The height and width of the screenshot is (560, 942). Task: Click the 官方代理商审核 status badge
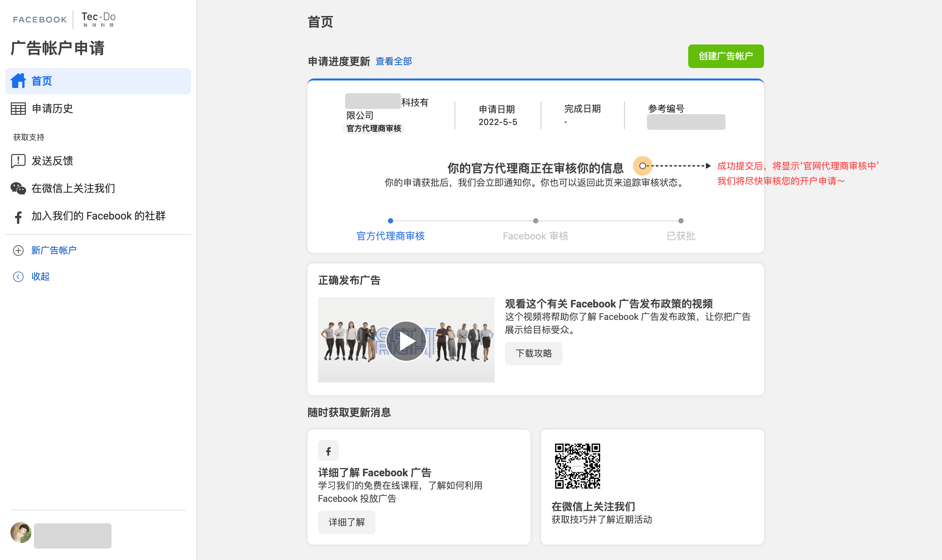pyautogui.click(x=374, y=128)
